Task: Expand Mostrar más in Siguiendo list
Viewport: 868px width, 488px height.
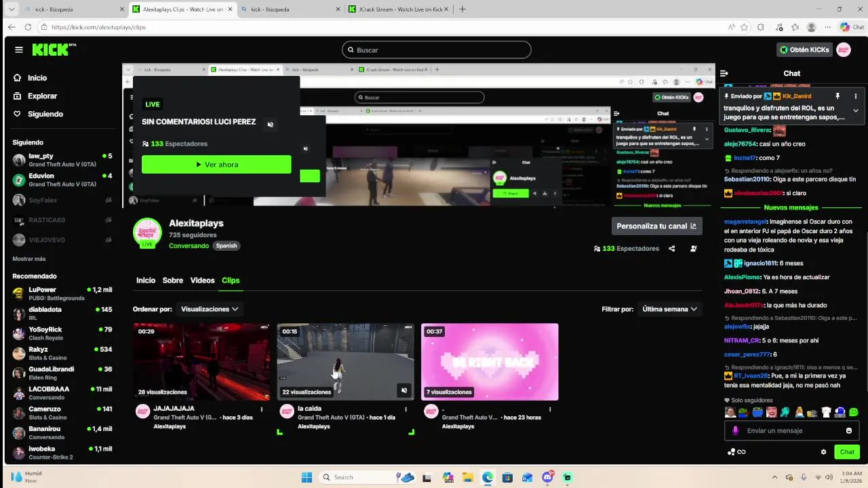Action: 29,259
